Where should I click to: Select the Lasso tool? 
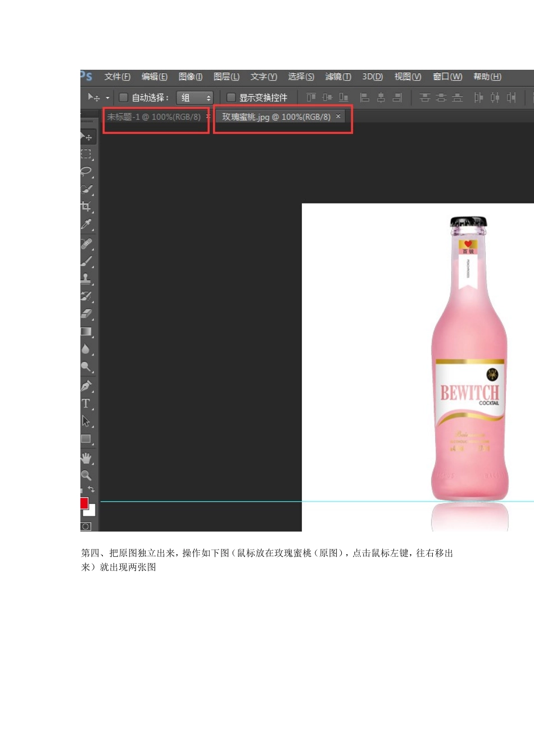click(x=86, y=172)
